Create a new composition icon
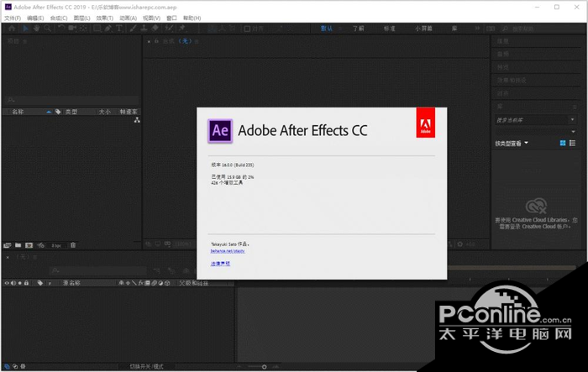The height and width of the screenshot is (372, 588). click(29, 245)
